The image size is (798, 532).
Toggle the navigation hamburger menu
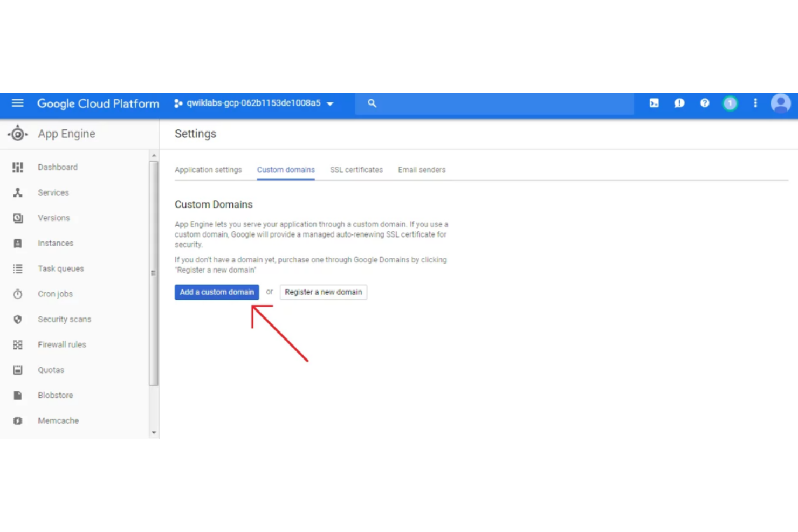pos(18,103)
